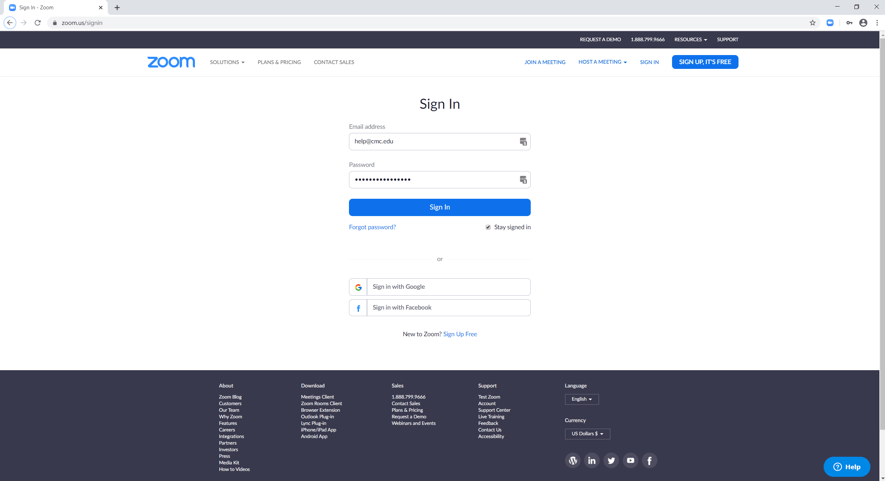This screenshot has width=885, height=481.
Task: Select Sign In link in header
Action: [649, 62]
